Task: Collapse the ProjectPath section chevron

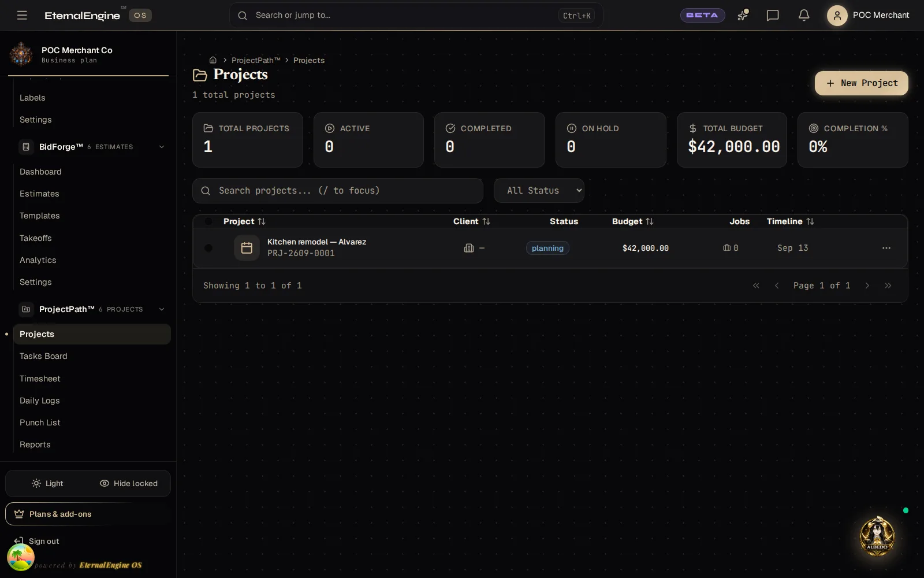Action: [162, 309]
